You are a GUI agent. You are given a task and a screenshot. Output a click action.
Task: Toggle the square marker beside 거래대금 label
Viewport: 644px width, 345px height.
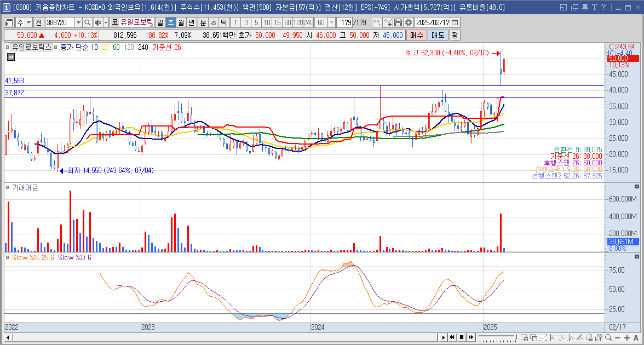point(8,187)
